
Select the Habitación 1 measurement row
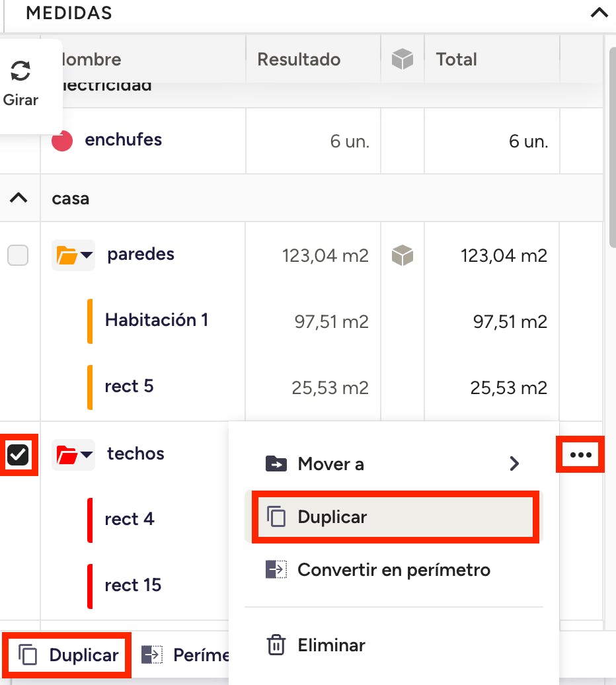tap(157, 321)
